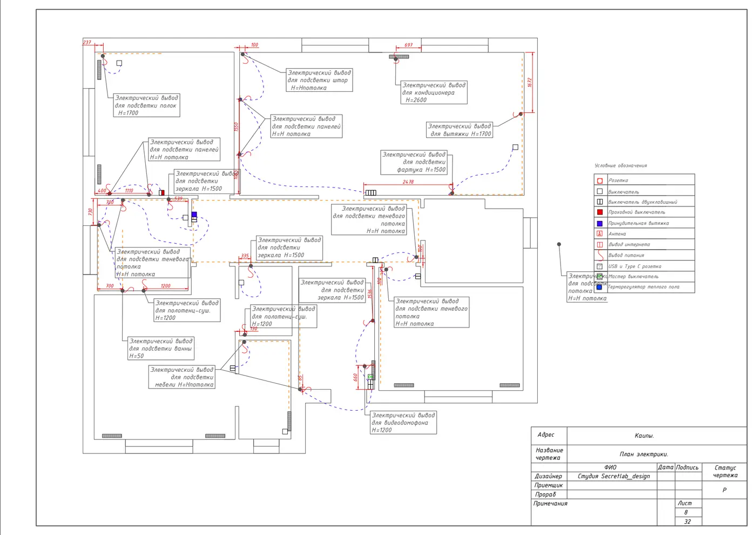The height and width of the screenshot is (535, 756).
Task: Click 'Студия Secretlab_design' in the title block
Action: [x=613, y=476]
